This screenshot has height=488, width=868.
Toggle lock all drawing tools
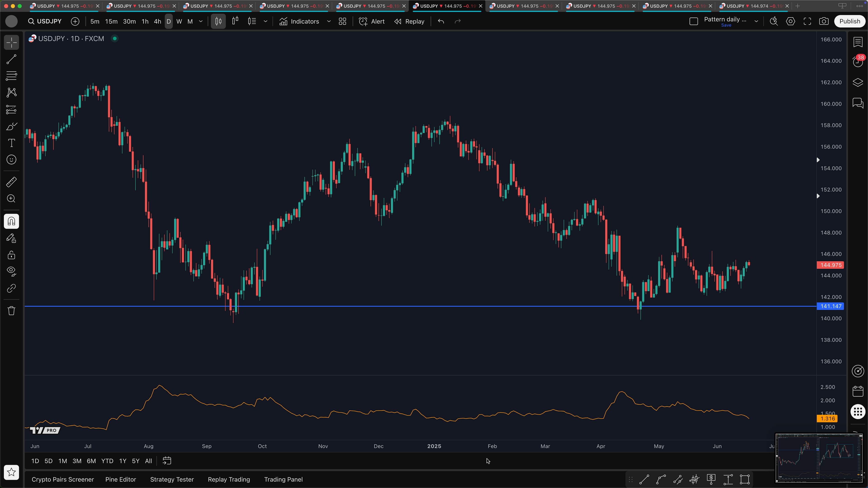click(x=11, y=255)
